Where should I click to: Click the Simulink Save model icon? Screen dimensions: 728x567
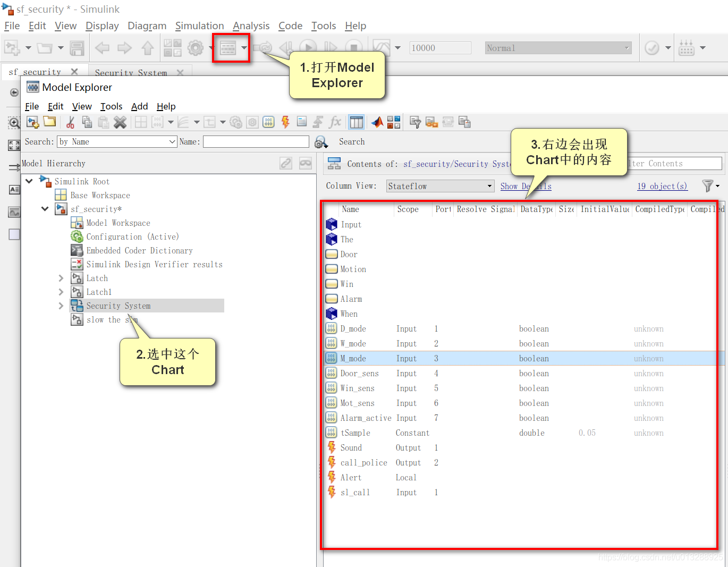click(77, 48)
